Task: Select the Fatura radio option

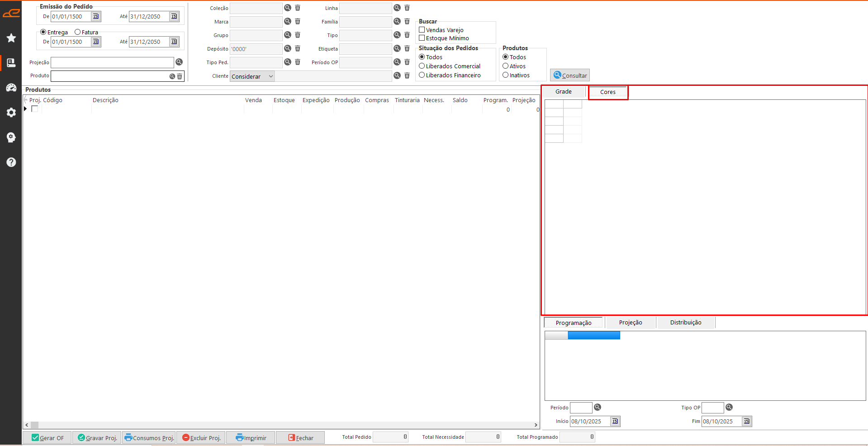Action: 78,32
